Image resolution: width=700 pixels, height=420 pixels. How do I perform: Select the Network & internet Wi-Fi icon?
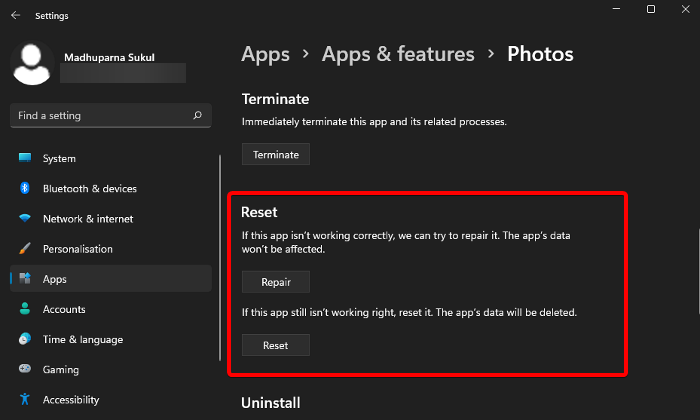pos(24,219)
